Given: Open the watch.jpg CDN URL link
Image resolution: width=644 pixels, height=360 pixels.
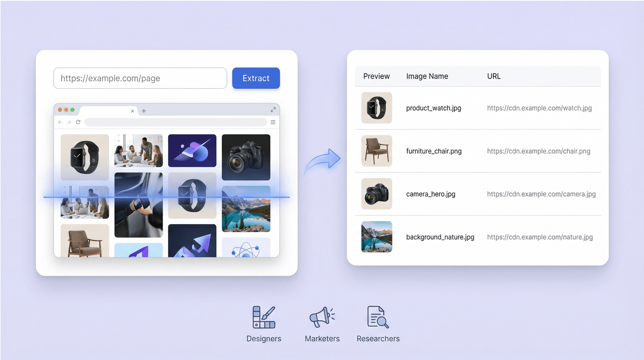Looking at the screenshot, I should coord(539,108).
